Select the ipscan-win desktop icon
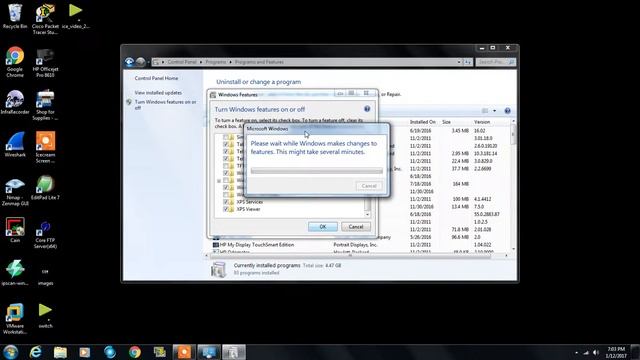Viewport: 640px width, 360px height. point(15,273)
